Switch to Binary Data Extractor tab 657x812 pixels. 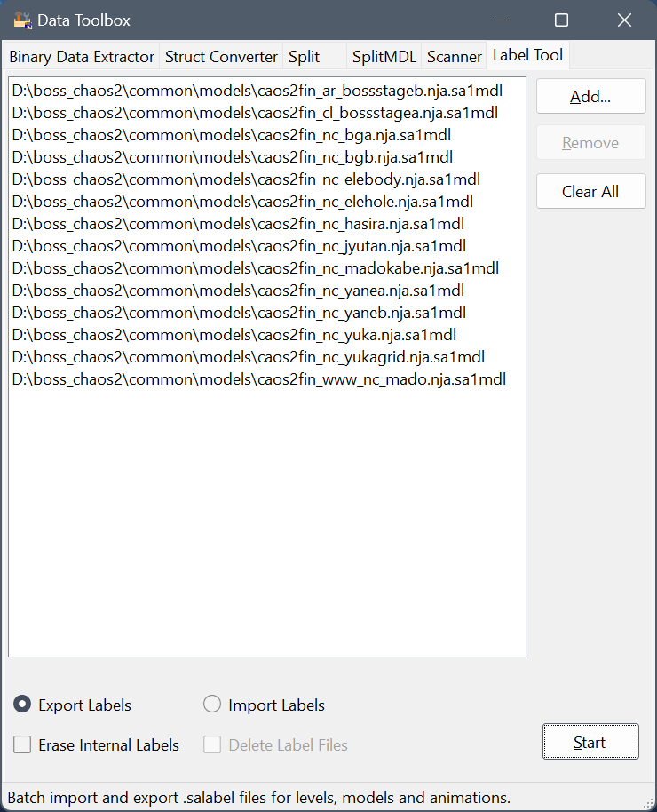(82, 56)
